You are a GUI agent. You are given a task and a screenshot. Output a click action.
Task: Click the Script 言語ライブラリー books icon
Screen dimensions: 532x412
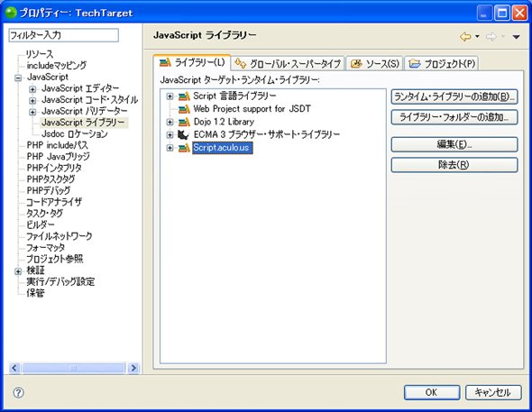point(184,96)
